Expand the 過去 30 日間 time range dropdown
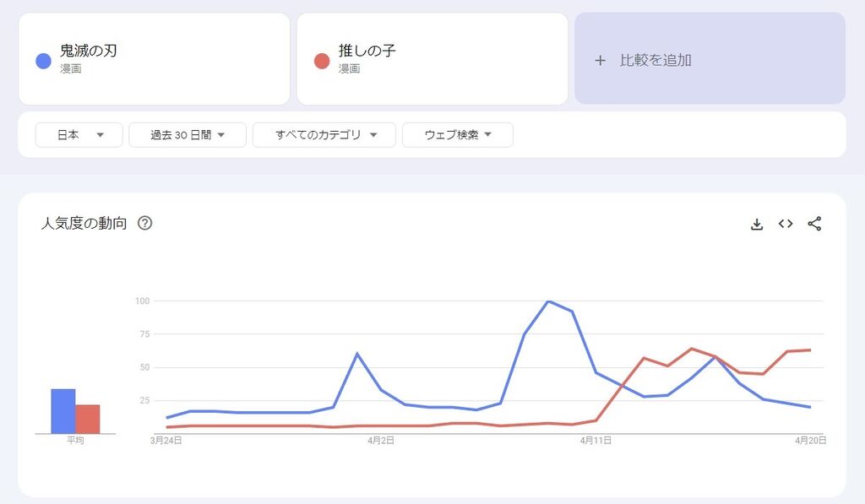 pyautogui.click(x=188, y=135)
